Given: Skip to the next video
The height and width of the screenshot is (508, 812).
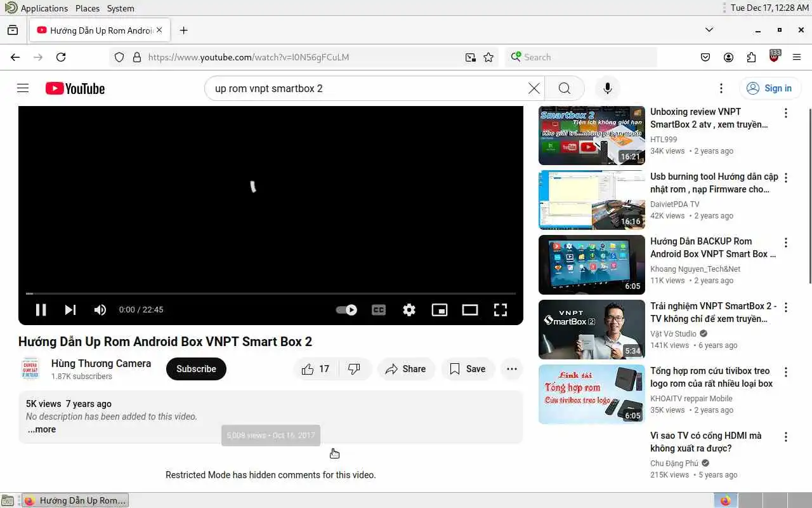Looking at the screenshot, I should tap(70, 310).
